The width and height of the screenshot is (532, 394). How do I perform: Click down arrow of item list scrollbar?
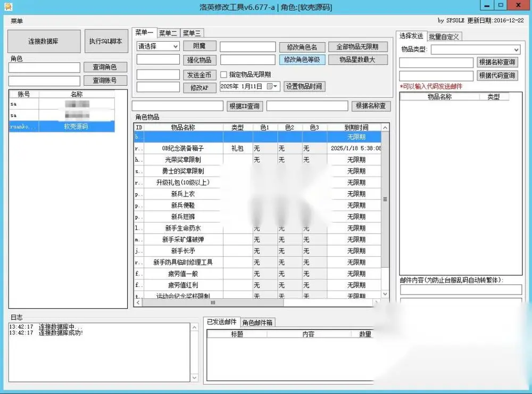(385, 294)
